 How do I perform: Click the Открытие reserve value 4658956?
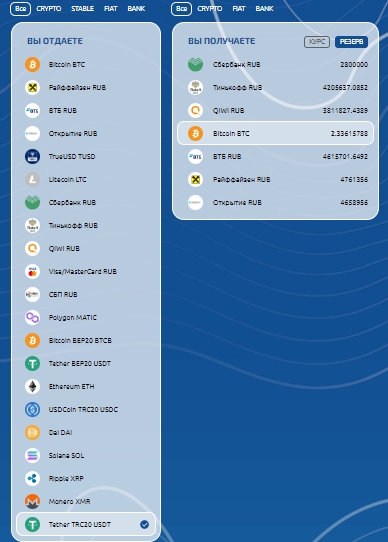click(x=354, y=203)
